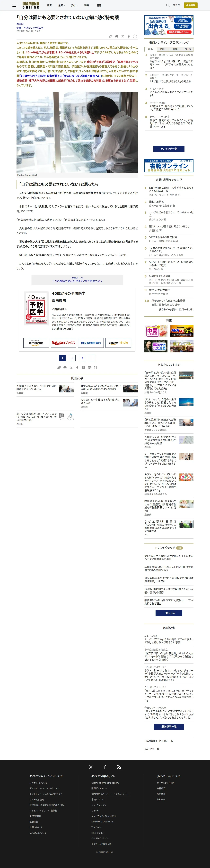210x868 pixels.
Task: Go to page 2 of article
Action: pos(72,358)
